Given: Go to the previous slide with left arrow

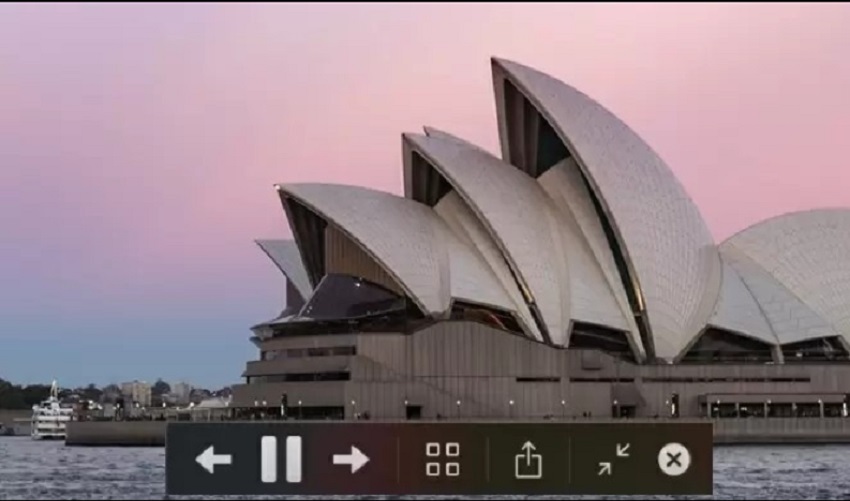Looking at the screenshot, I should coord(214,460).
